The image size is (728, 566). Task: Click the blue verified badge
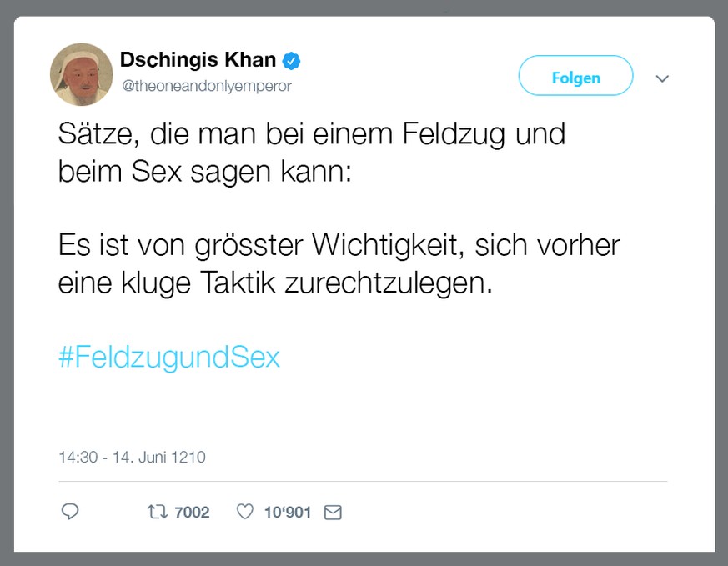(x=291, y=60)
